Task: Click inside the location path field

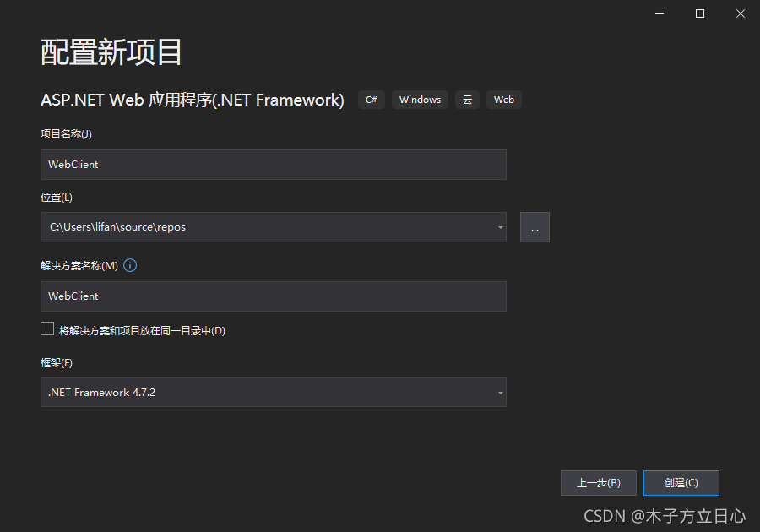Action: tap(253, 226)
